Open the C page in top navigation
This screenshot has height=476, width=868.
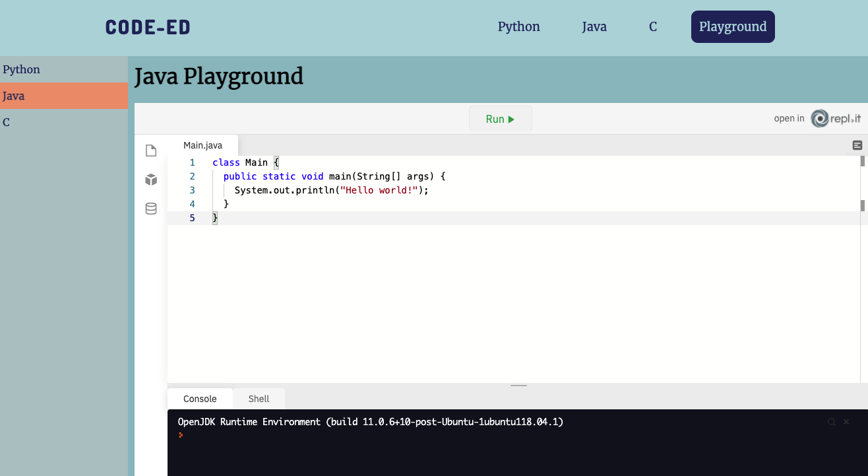click(x=652, y=27)
